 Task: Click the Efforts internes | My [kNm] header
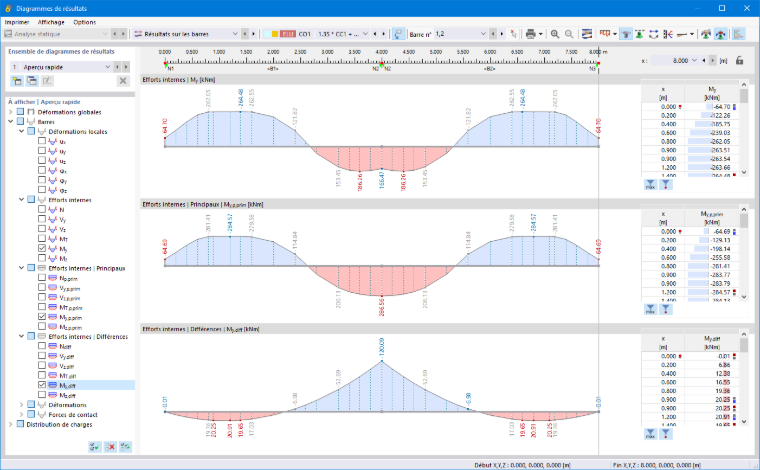click(179, 79)
